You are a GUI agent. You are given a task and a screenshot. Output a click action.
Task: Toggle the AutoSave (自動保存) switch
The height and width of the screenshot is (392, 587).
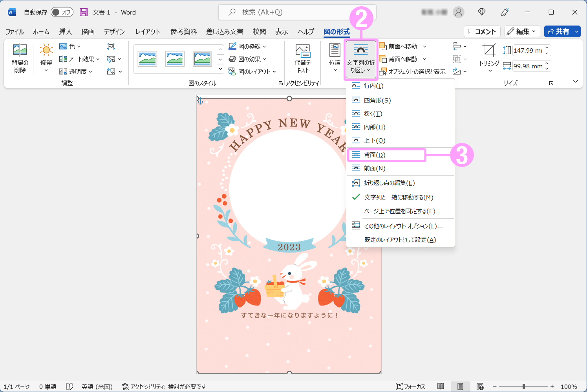[62, 12]
